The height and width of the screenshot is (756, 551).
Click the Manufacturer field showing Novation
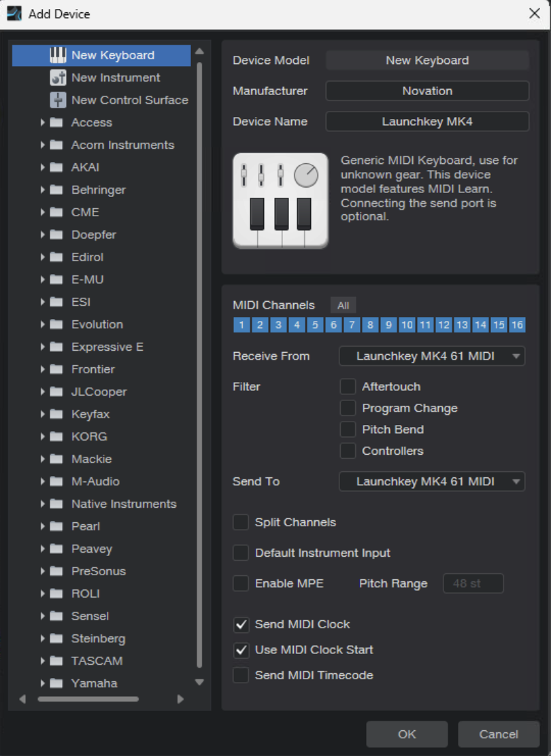[427, 90]
